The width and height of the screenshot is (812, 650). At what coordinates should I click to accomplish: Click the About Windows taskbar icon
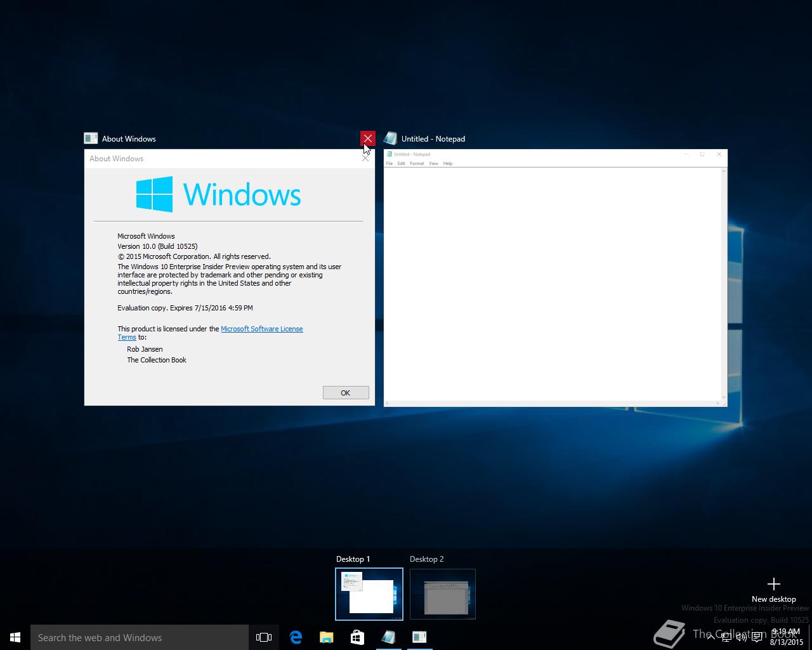[x=419, y=637]
